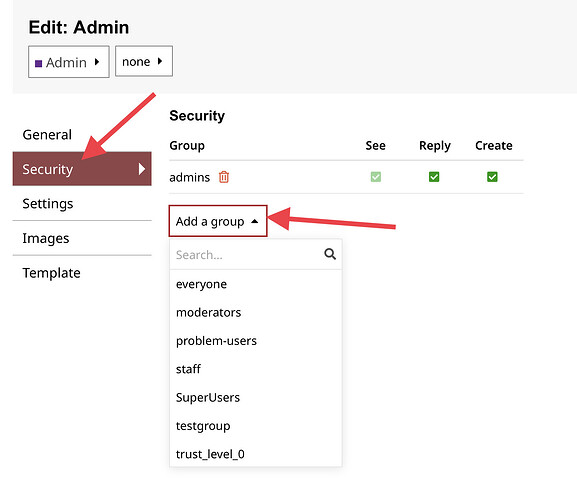Click the Reply column header
This screenshot has width=577, height=500.
pos(435,146)
